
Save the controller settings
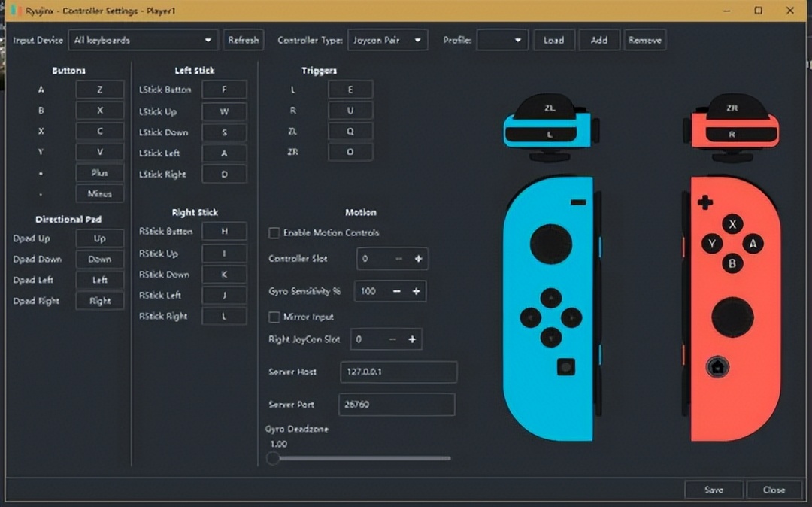[714, 490]
